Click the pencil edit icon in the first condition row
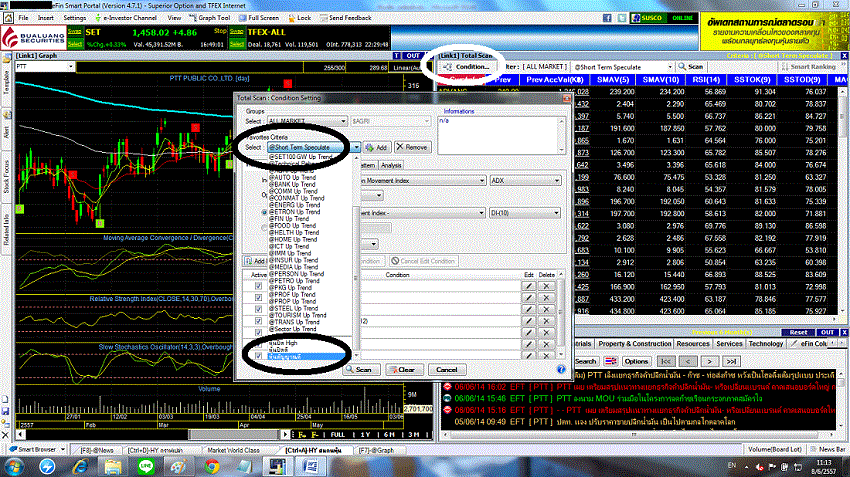 click(529, 286)
